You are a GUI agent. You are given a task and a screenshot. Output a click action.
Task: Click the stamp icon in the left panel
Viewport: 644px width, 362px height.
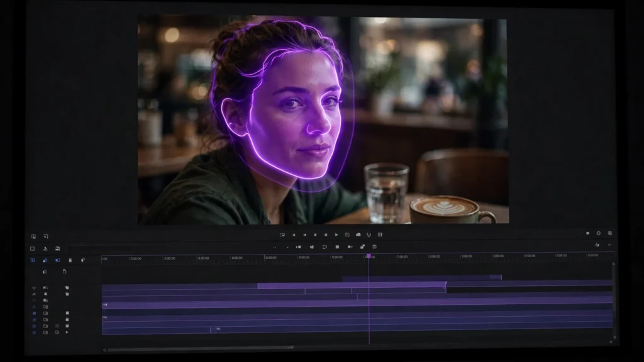pyautogui.click(x=45, y=249)
